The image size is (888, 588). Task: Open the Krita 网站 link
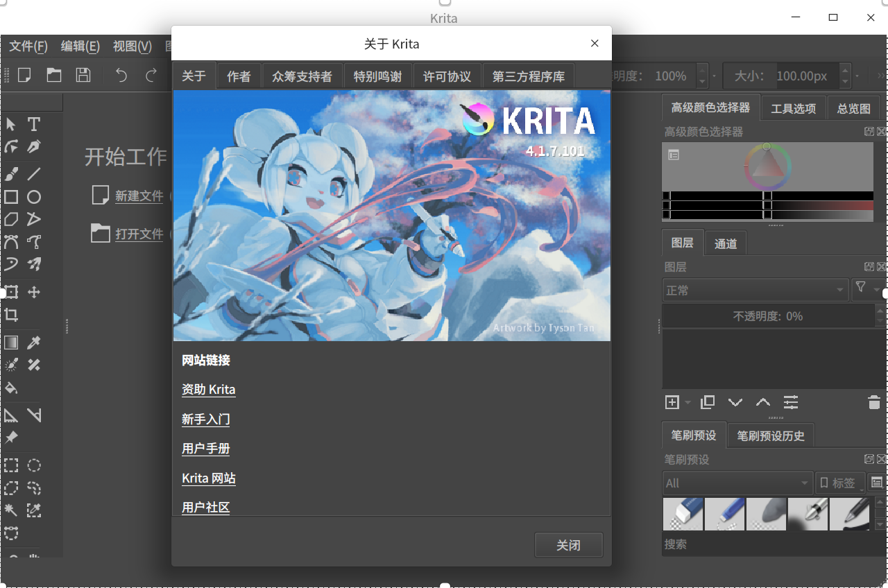pyautogui.click(x=209, y=478)
